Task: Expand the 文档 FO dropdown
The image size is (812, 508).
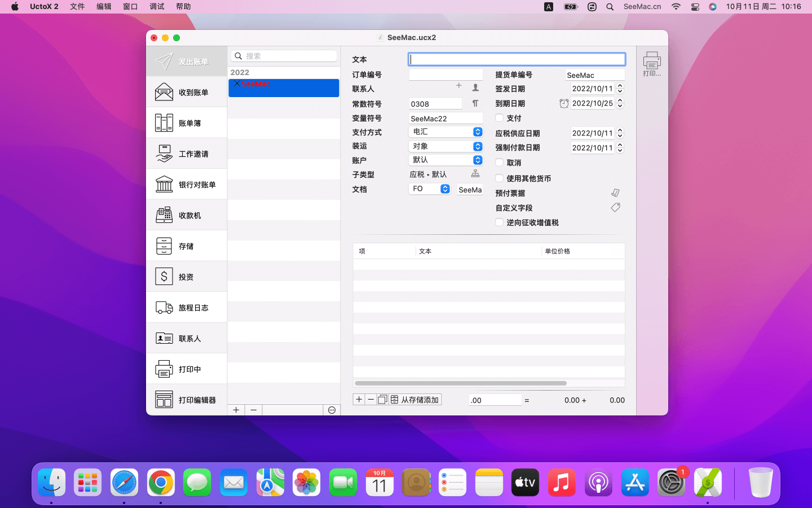Action: [429, 189]
